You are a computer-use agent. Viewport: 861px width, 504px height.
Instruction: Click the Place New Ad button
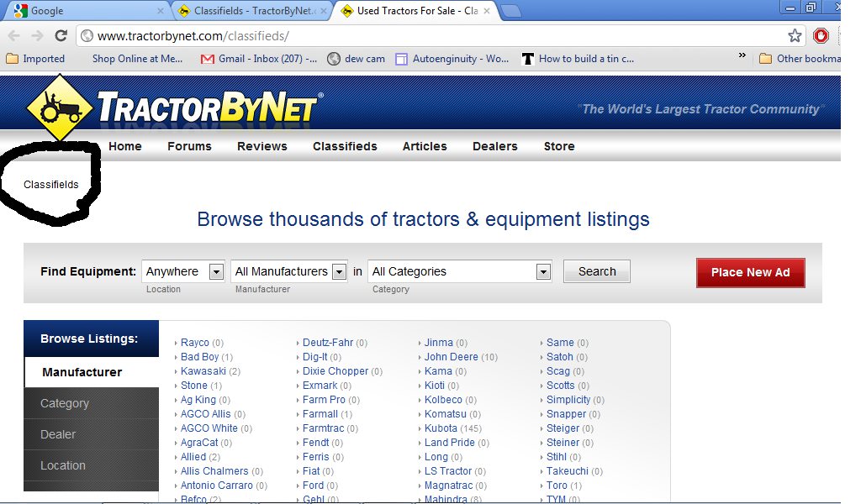point(750,272)
